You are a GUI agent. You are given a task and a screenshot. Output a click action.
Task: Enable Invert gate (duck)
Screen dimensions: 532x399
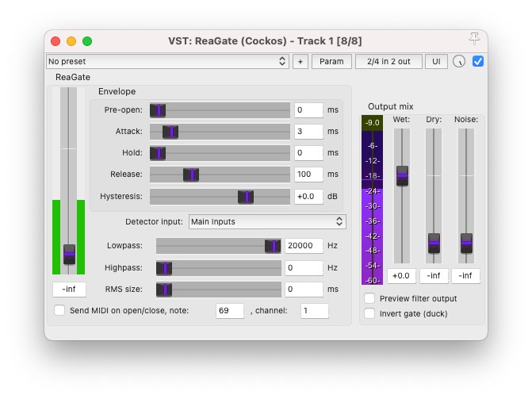369,313
